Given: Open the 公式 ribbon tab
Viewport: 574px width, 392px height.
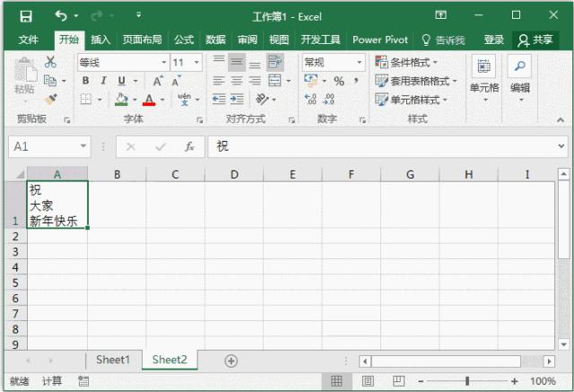Looking at the screenshot, I should tap(184, 39).
